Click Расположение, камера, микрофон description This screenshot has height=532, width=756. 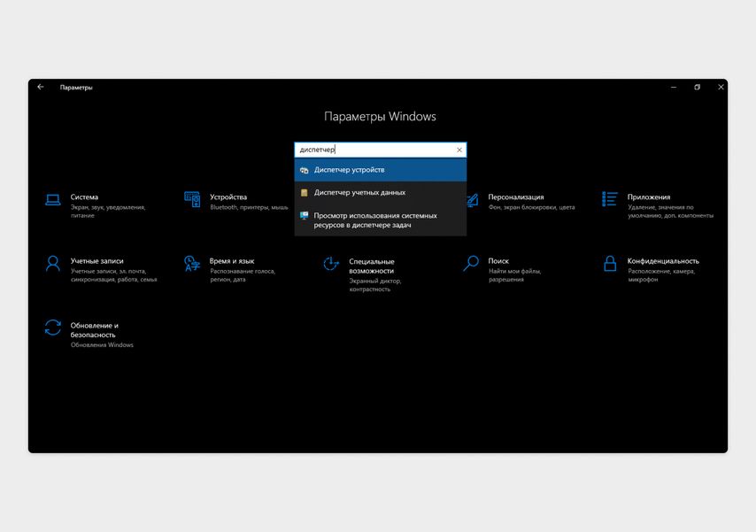[x=661, y=275]
